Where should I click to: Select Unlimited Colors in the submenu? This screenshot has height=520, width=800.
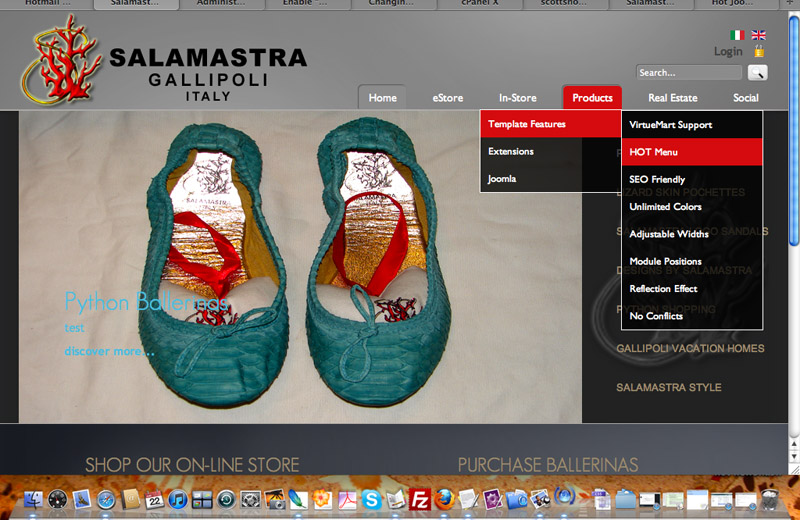(692, 207)
